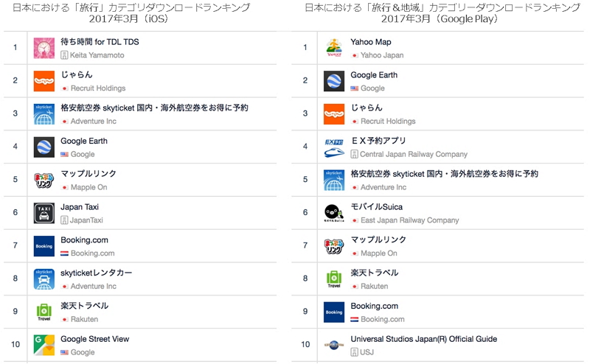Viewport: 590px width, 364px height.
Task: Click the Google Earth icon in Google Play ranking
Action: [334, 81]
